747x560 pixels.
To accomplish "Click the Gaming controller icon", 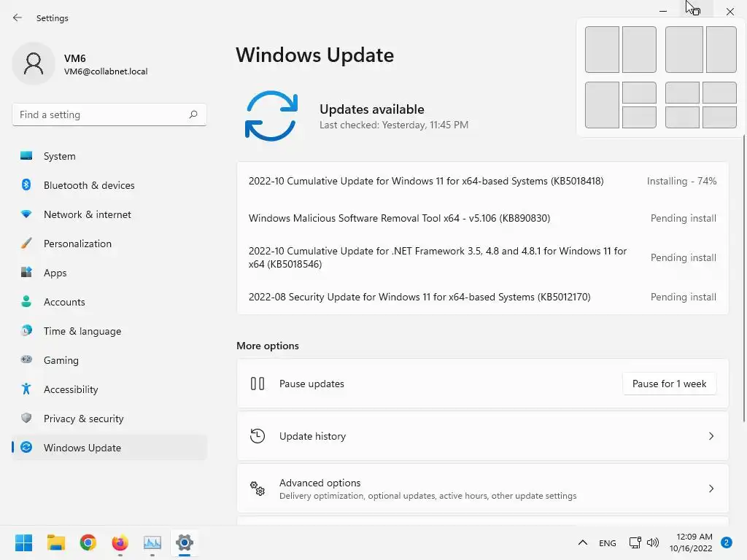I will point(26,359).
